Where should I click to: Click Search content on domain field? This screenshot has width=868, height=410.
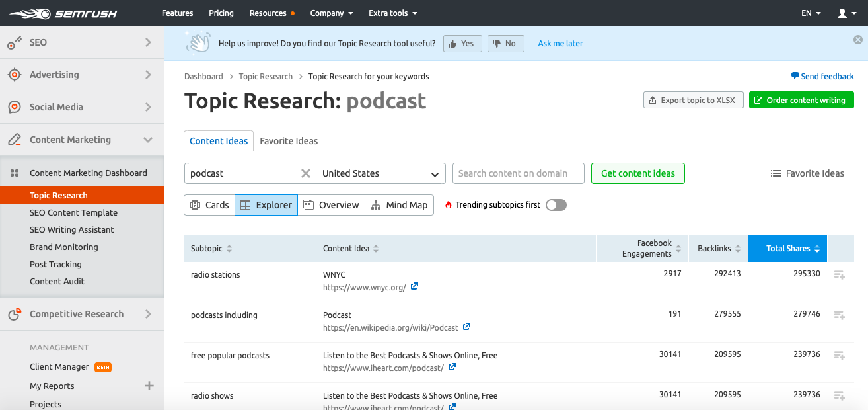518,173
